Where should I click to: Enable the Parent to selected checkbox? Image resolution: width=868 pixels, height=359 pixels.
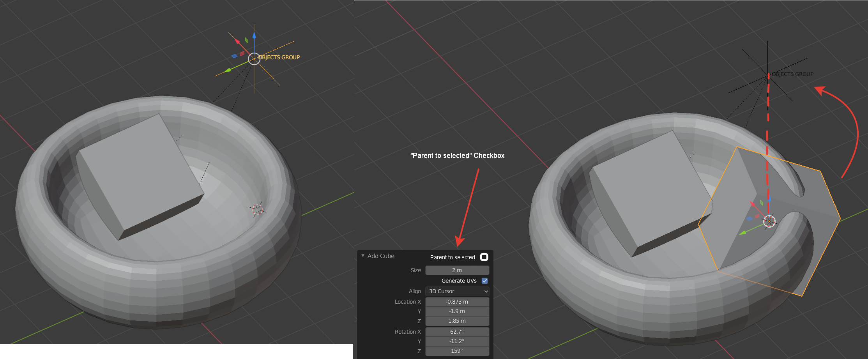pyautogui.click(x=484, y=257)
